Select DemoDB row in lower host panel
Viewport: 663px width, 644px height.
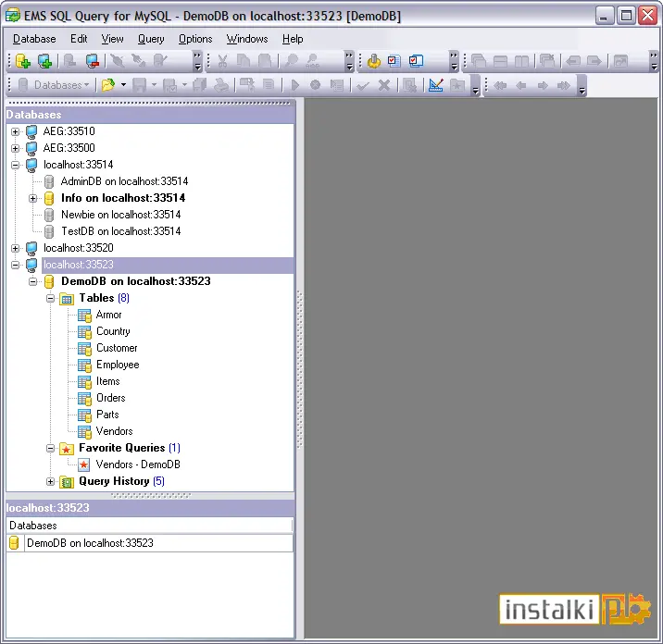tap(150, 543)
